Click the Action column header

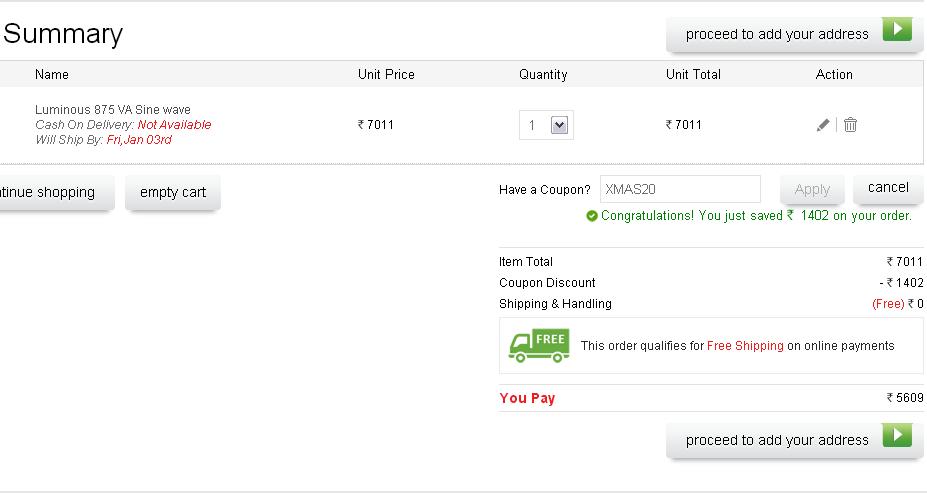point(834,75)
